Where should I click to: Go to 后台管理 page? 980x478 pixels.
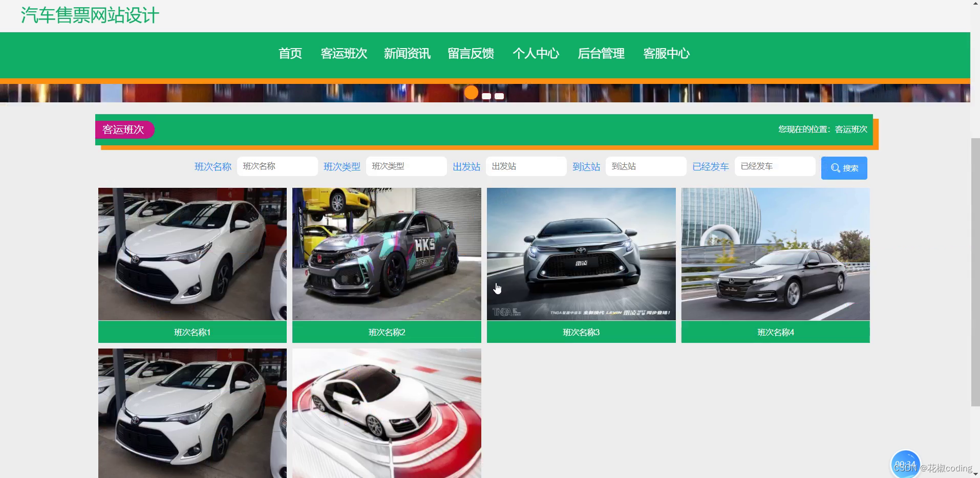pos(601,54)
